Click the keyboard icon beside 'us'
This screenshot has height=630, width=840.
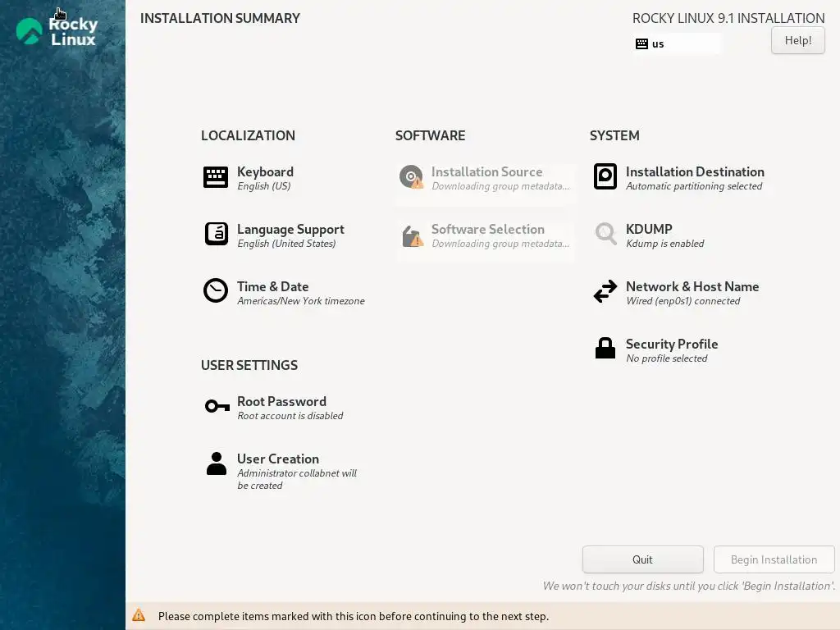click(641, 44)
